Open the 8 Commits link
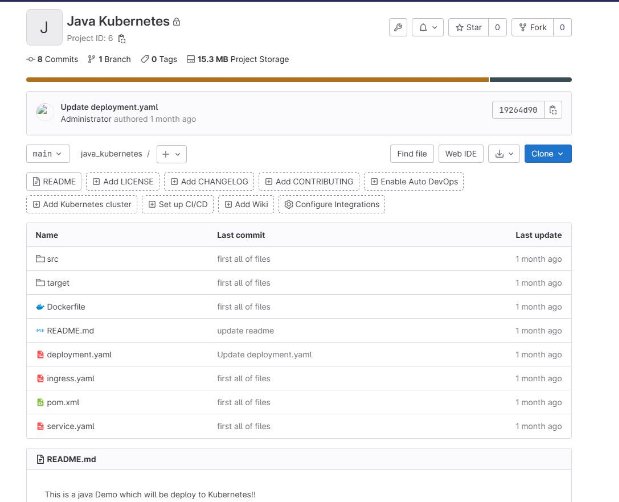This screenshot has width=619, height=502. [53, 59]
